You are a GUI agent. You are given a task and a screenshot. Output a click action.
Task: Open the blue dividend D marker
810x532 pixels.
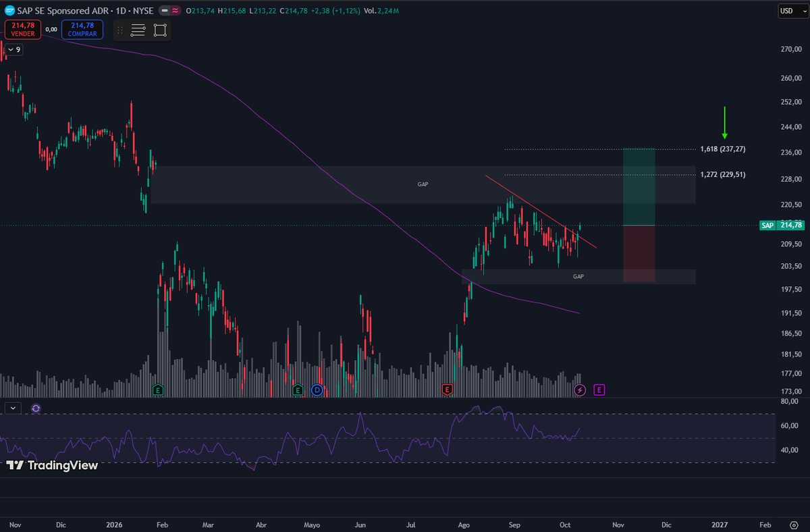click(317, 390)
